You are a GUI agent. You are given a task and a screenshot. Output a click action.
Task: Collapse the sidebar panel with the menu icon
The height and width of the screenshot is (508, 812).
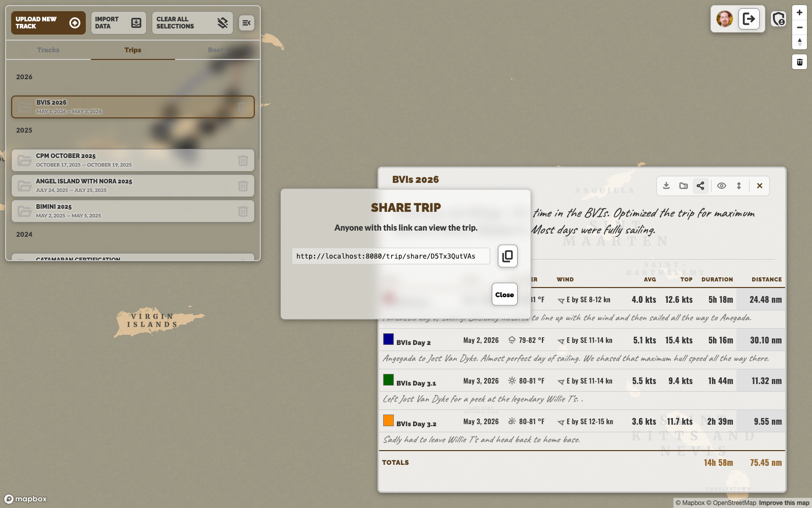click(x=247, y=23)
